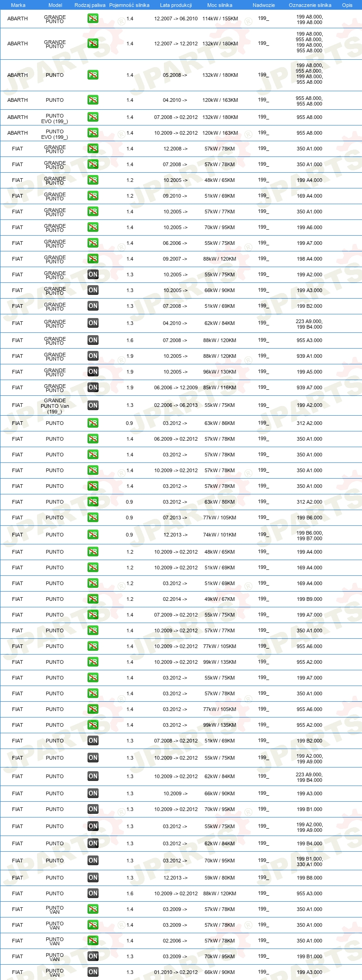Click petrol icon for Abarth Punto 05.2008 row
The height and width of the screenshot is (980, 362).
(93, 75)
